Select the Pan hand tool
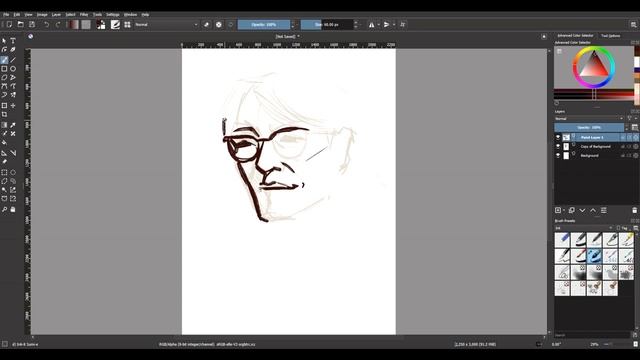This screenshot has height=360, width=640. coord(13,209)
